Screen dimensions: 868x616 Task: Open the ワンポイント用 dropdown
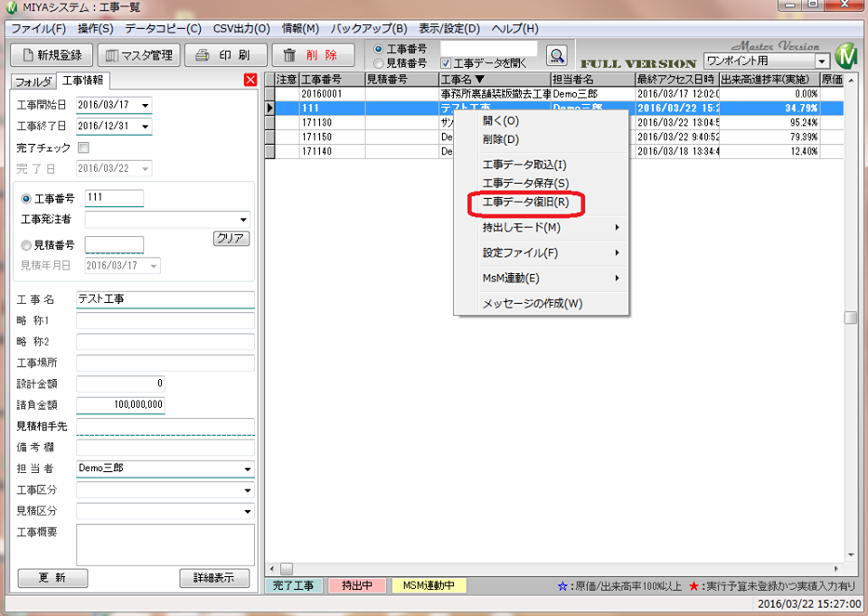tap(823, 61)
